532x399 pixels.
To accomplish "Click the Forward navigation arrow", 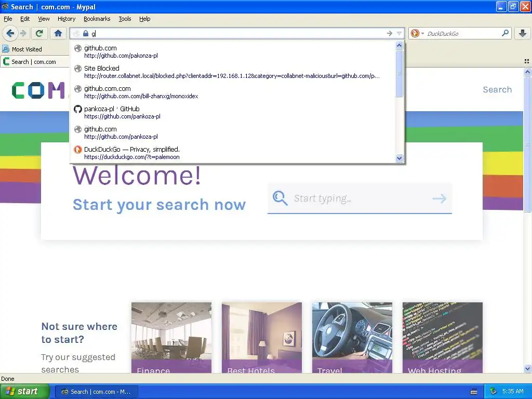I will [23, 33].
